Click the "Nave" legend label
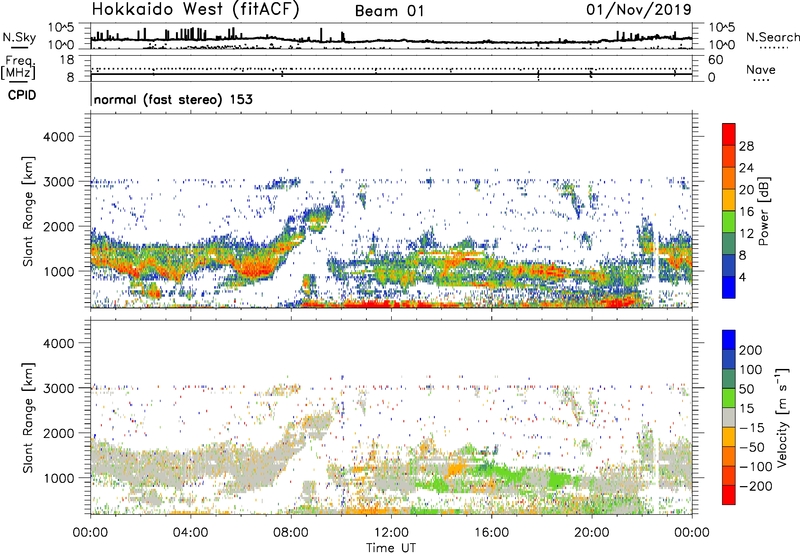 (760, 70)
